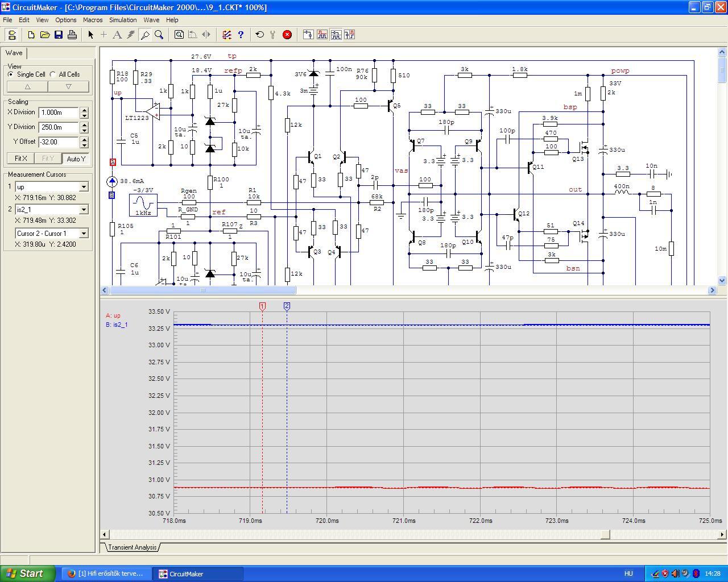728x582 pixels.
Task: Click the Print toolbar icon
Action: 72,35
